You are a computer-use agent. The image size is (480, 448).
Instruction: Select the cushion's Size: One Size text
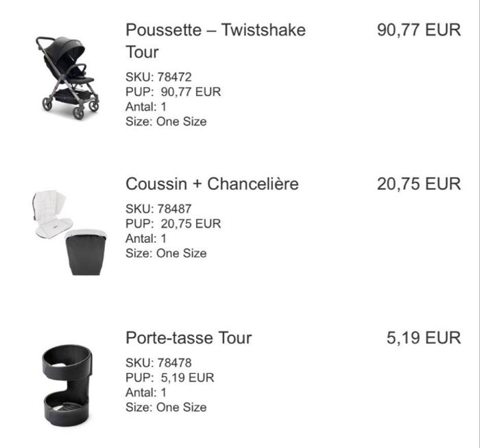coord(166,253)
